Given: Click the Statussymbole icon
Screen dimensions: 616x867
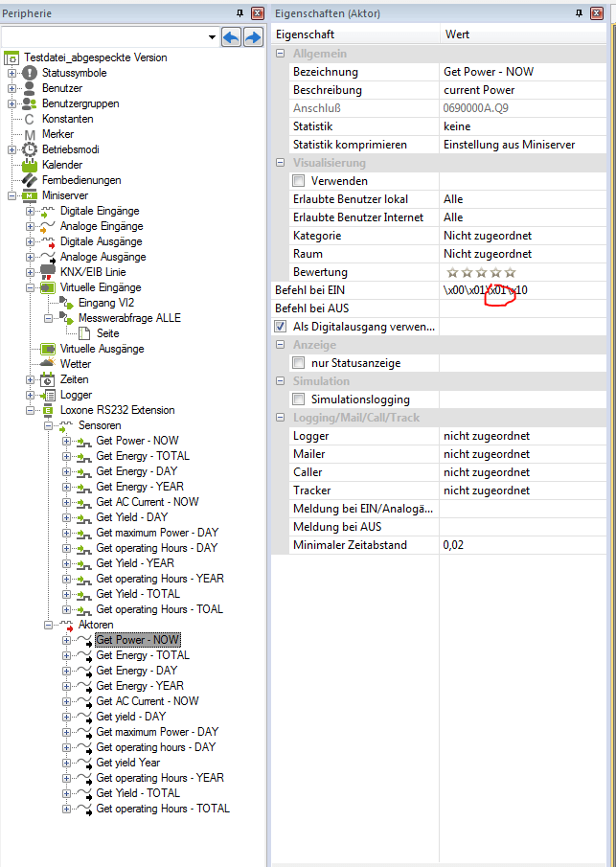Looking at the screenshot, I should coord(29,73).
